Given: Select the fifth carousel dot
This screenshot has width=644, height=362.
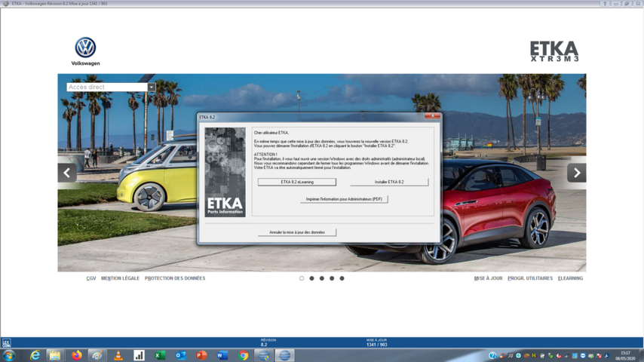Looking at the screenshot, I should [x=342, y=278].
